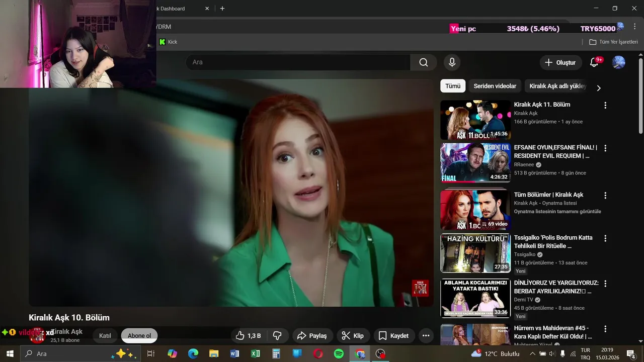Open File Explorer from taskbar
This screenshot has width=644, height=362.
coord(214,353)
